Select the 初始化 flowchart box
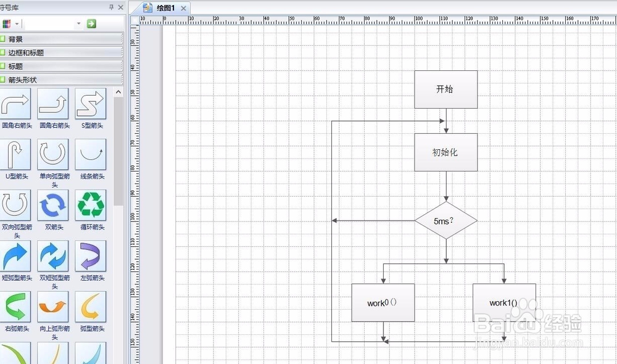Screen dimensions: 617x364 point(446,152)
